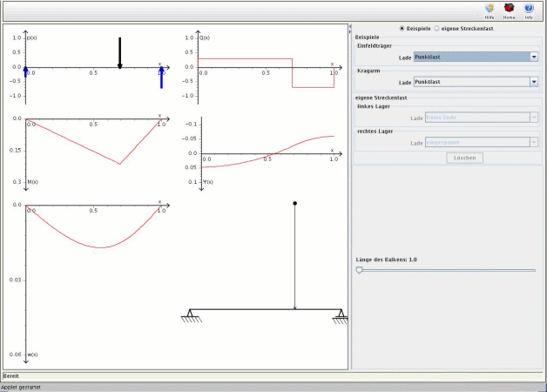Click the black point load arrow
547x392 pixels.
(x=120, y=52)
